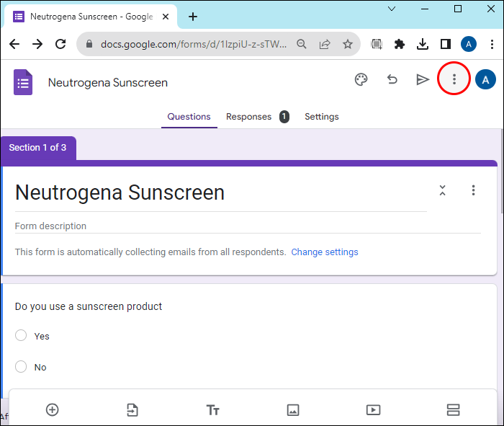This screenshot has width=504, height=426.
Task: Click the Google Forms home logo
Action: pyautogui.click(x=23, y=82)
